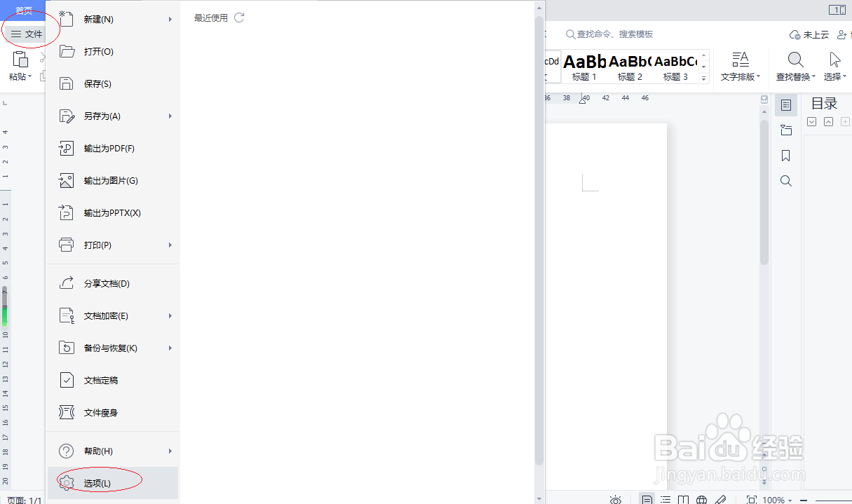Open the 粘贴 paste dropdown arrow

tap(30, 76)
